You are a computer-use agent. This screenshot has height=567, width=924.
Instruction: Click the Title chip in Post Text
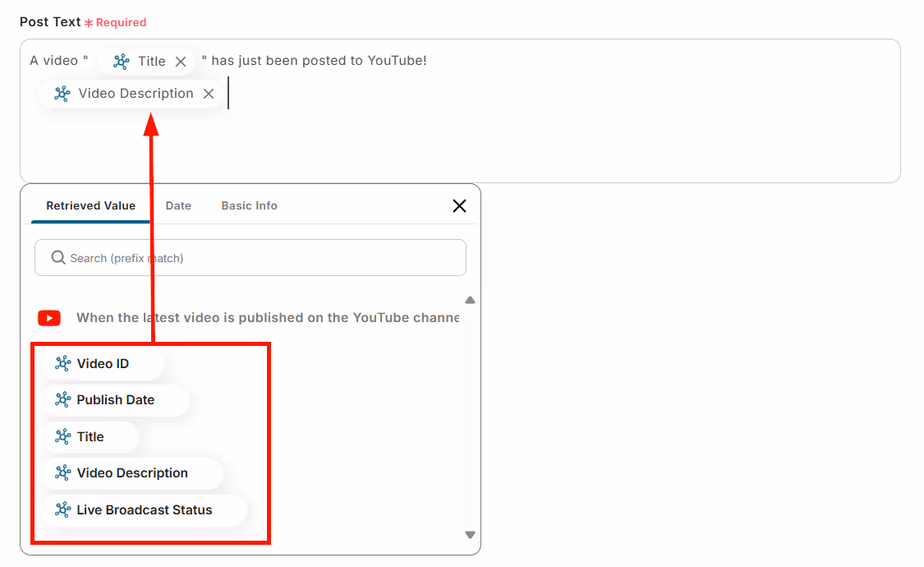point(147,62)
